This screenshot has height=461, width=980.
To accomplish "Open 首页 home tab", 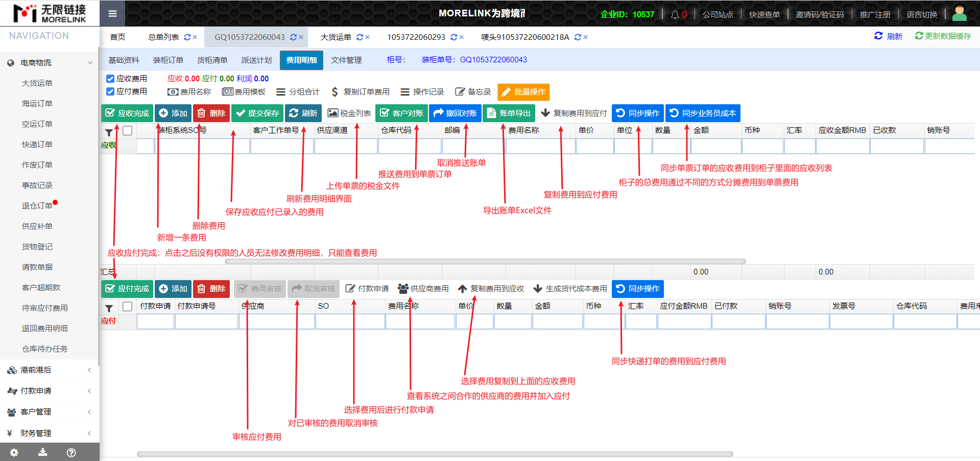I will click(117, 37).
